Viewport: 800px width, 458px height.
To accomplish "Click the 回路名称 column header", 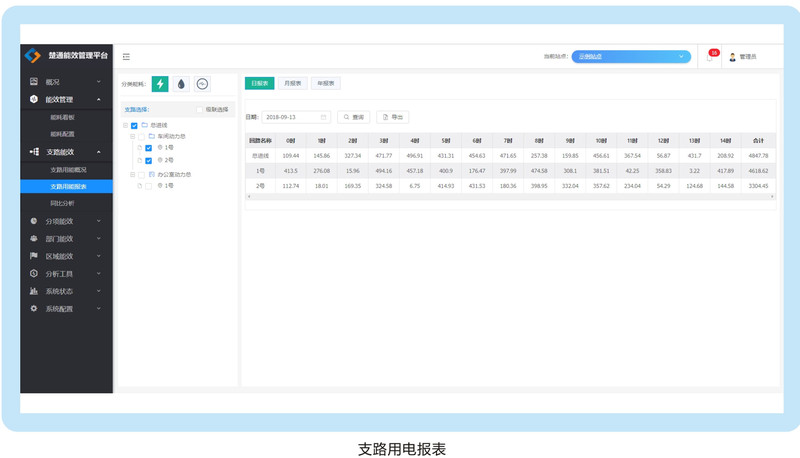I will click(x=260, y=140).
